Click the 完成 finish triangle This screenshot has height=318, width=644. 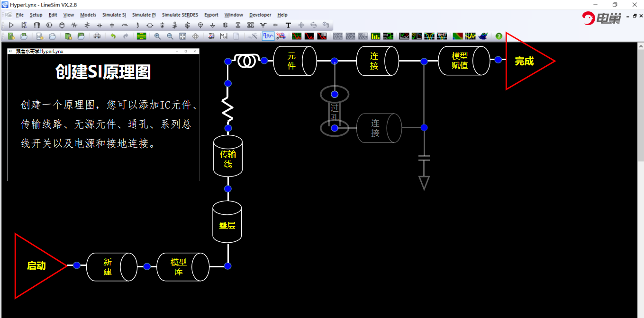coord(526,61)
